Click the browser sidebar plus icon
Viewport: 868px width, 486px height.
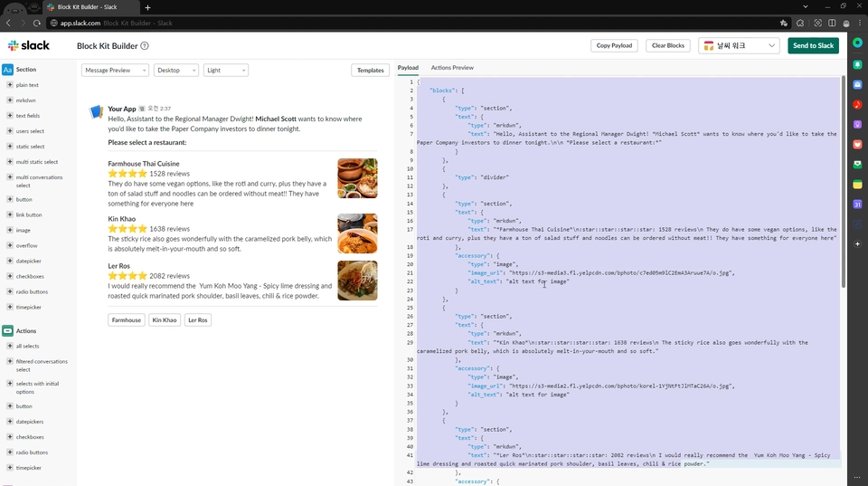click(x=857, y=243)
